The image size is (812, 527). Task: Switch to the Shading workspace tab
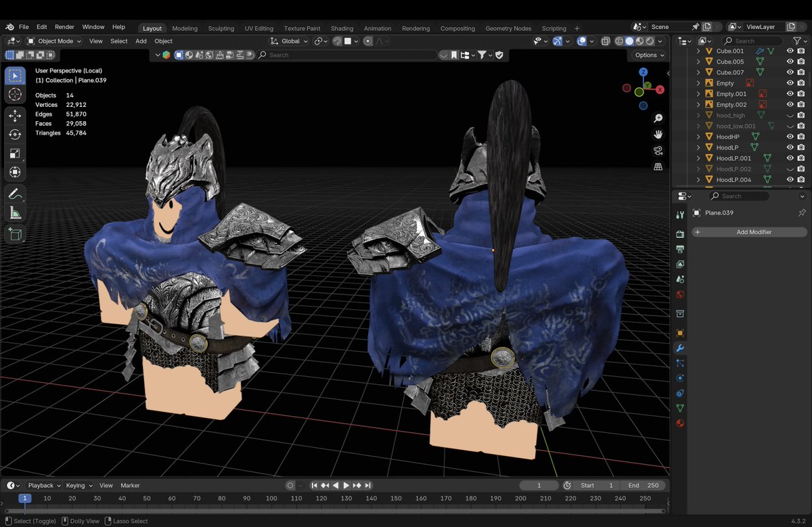342,28
